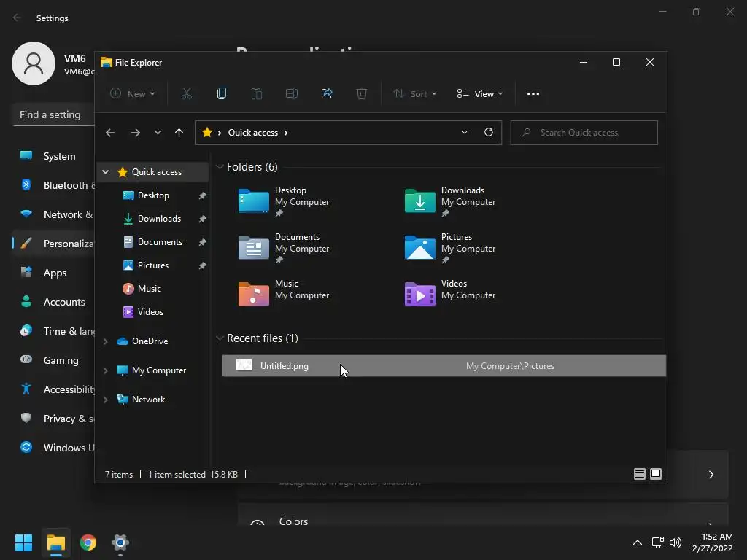The image size is (747, 560).
Task: Open the View dropdown menu
Action: [480, 94]
